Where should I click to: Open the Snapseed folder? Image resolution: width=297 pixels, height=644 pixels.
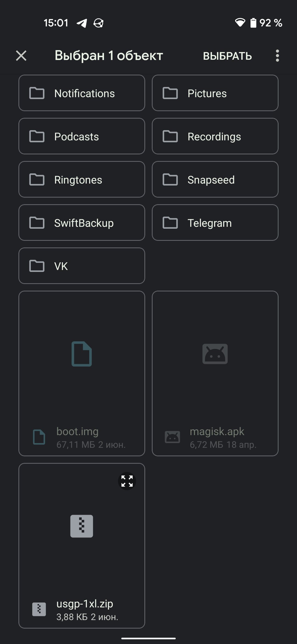pyautogui.click(x=215, y=180)
